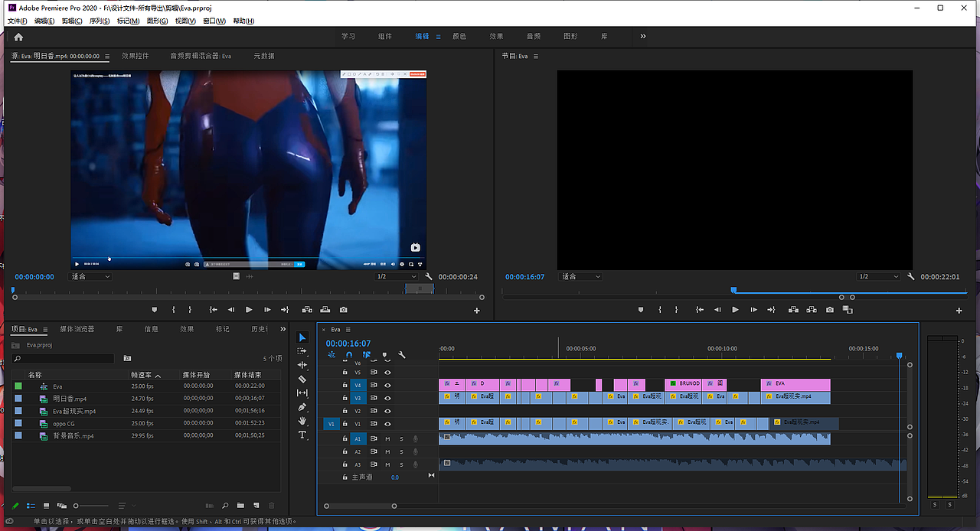The height and width of the screenshot is (531, 980).
Task: Click Project panel search field
Action: tap(64, 358)
